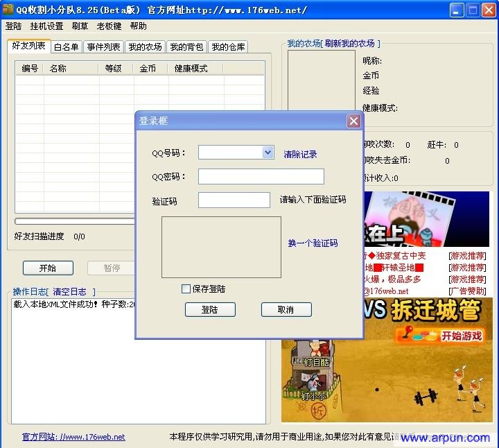
Task: Click the captcha image box
Action: pyautogui.click(x=221, y=247)
